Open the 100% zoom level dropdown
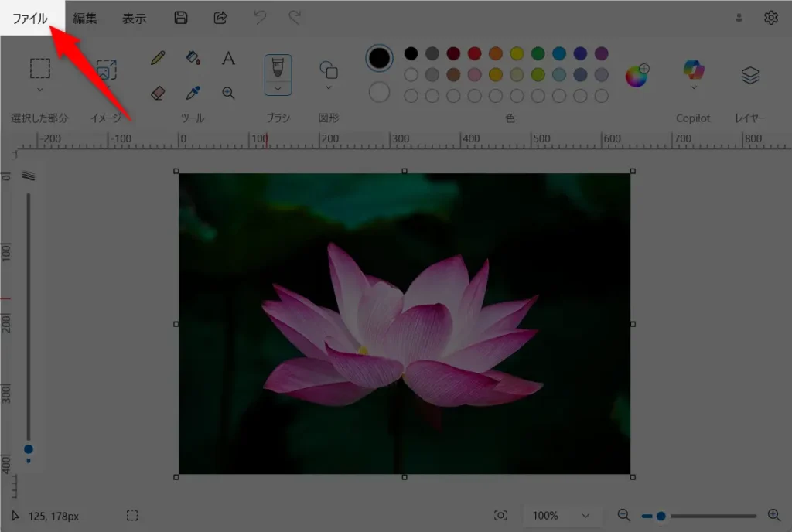Image resolution: width=792 pixels, height=532 pixels. [562, 516]
